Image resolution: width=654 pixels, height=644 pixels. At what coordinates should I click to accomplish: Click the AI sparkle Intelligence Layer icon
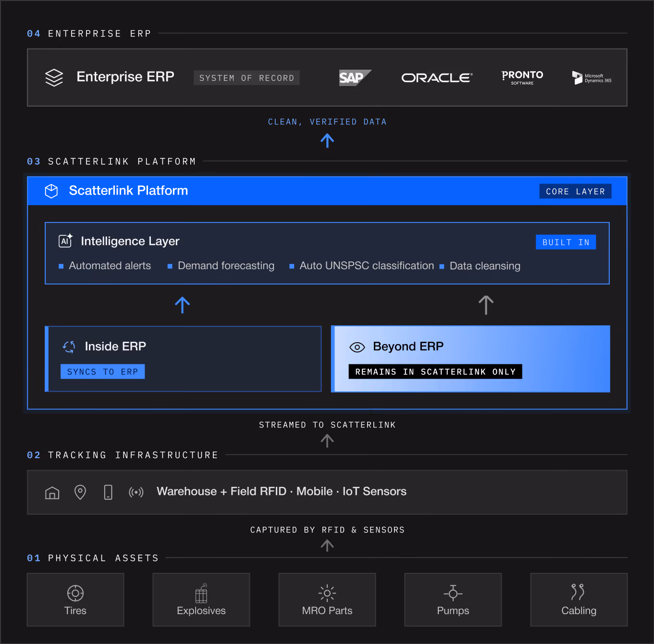coord(65,240)
